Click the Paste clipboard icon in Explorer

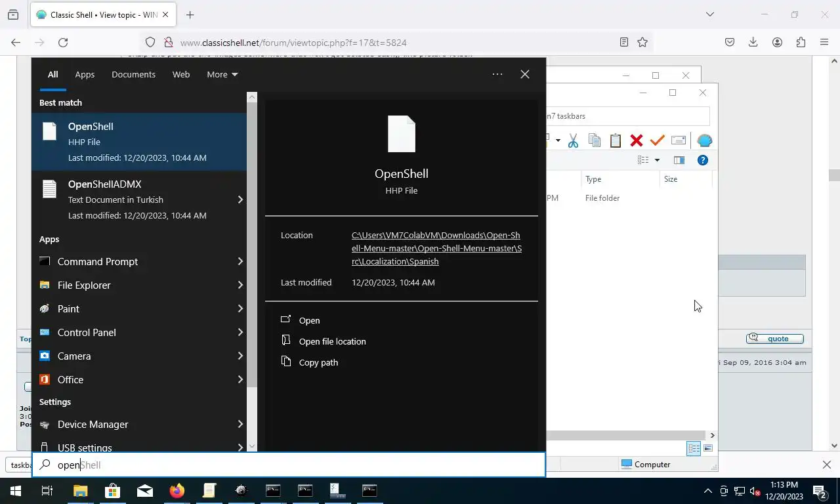click(616, 140)
